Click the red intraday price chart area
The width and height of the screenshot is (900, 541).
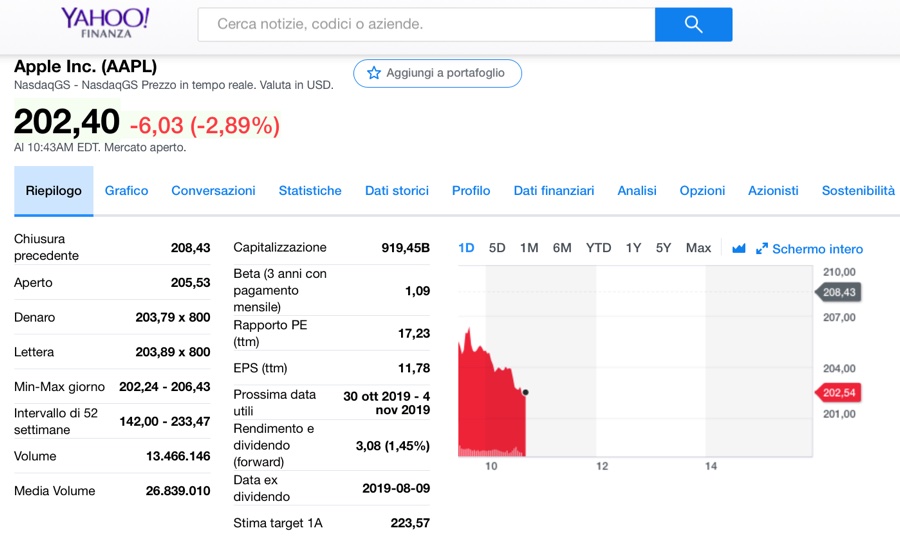pos(490,410)
